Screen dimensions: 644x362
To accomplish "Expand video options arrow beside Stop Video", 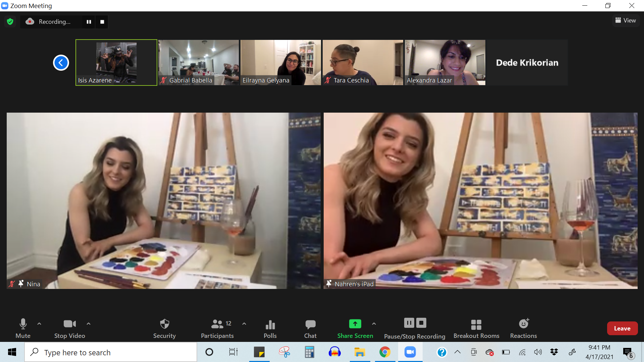I will pos(89,324).
